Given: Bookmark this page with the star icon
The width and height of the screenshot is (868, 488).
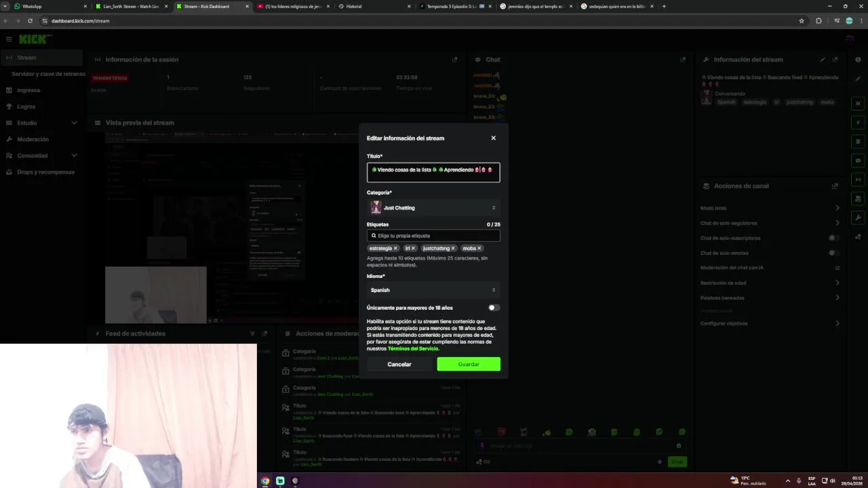Looking at the screenshot, I should [802, 21].
